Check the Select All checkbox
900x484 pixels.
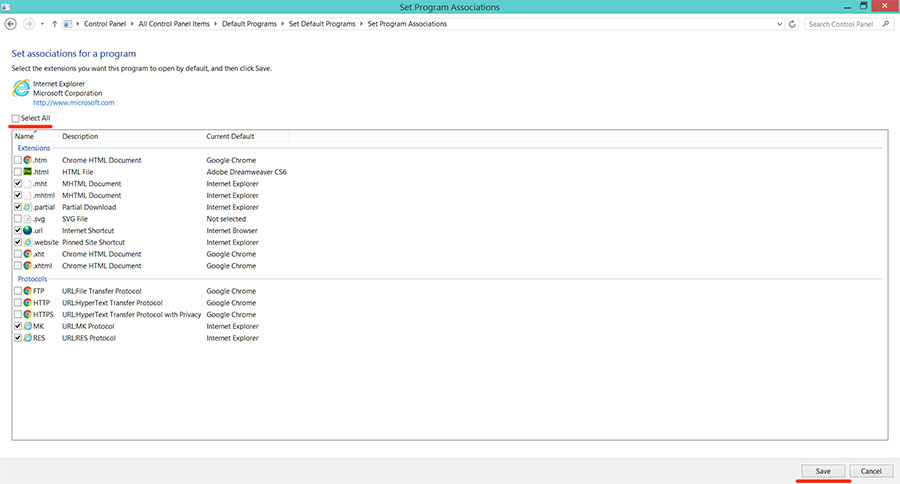[15, 118]
